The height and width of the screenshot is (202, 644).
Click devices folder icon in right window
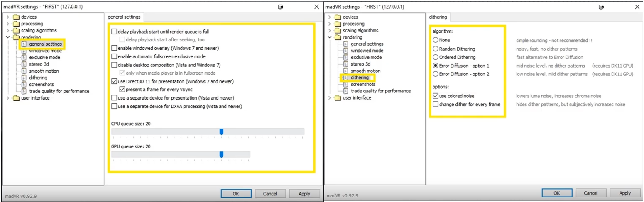tap(338, 17)
